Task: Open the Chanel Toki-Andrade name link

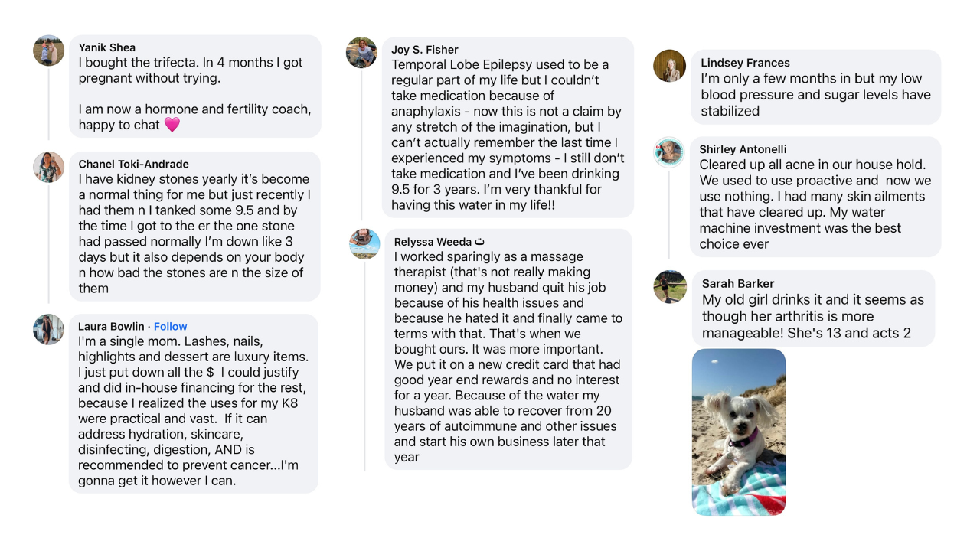Action: point(133,164)
